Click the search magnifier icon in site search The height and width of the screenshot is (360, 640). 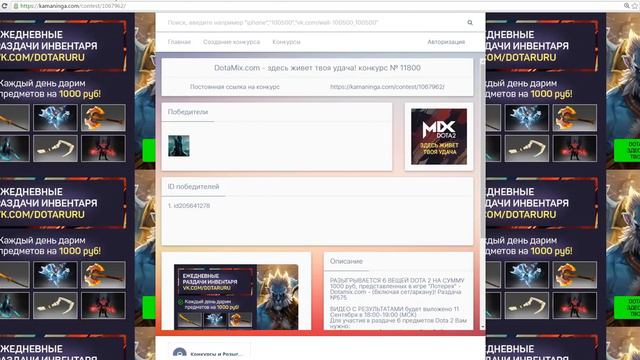tap(470, 22)
